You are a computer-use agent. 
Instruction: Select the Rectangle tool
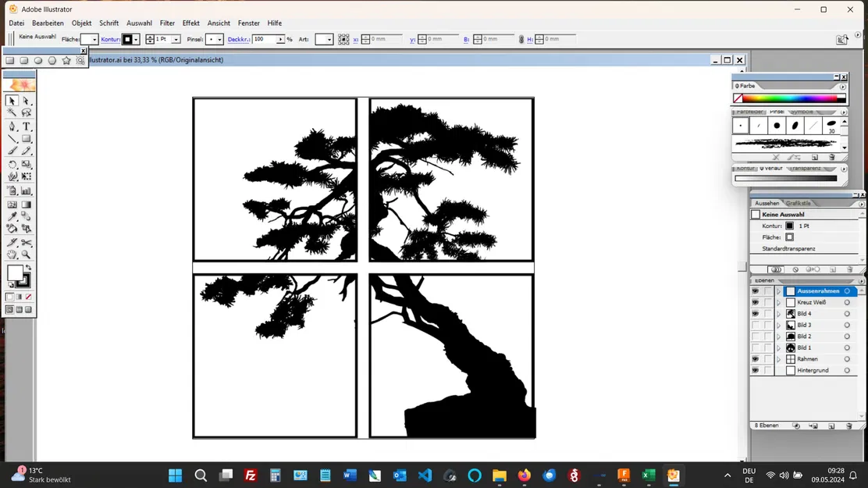(x=26, y=138)
